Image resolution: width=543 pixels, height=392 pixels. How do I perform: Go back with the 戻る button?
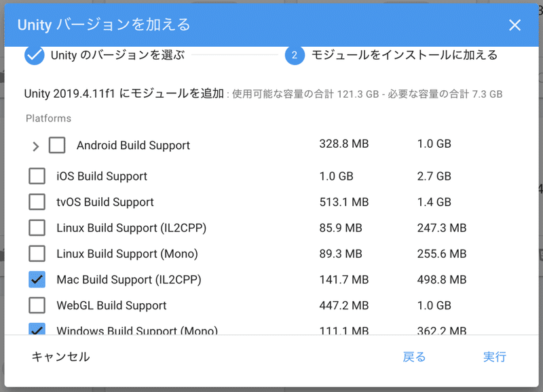[x=414, y=357]
